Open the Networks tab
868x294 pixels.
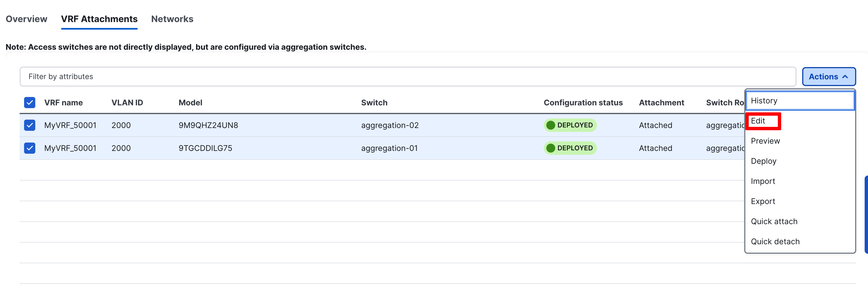click(x=172, y=19)
